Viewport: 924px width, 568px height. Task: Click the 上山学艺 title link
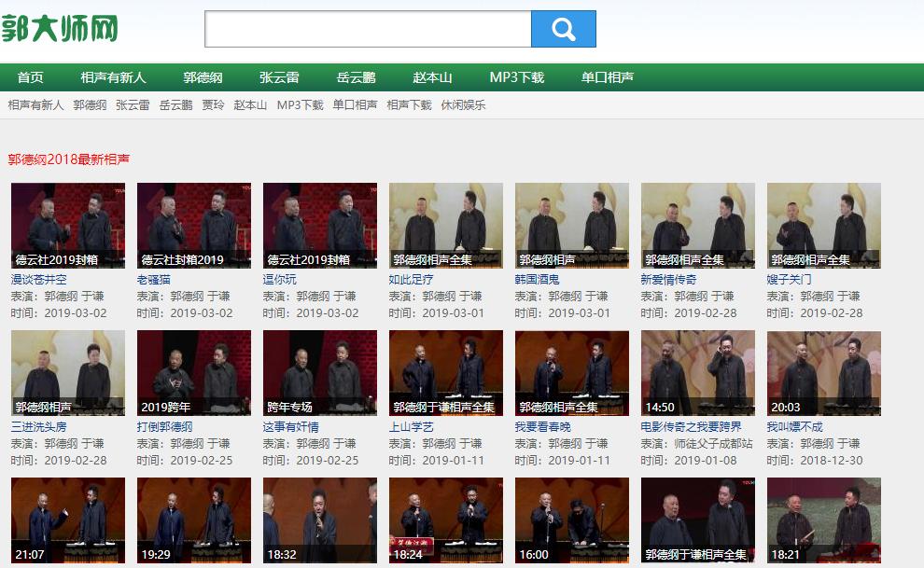(412, 427)
